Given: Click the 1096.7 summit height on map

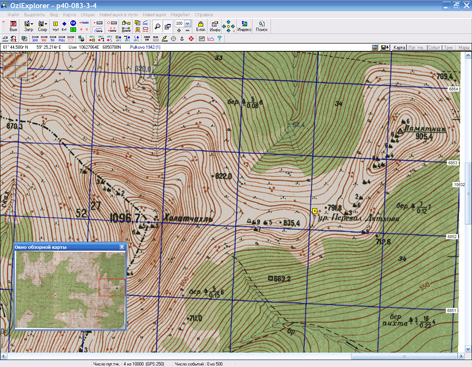Looking at the screenshot, I should (x=125, y=218).
